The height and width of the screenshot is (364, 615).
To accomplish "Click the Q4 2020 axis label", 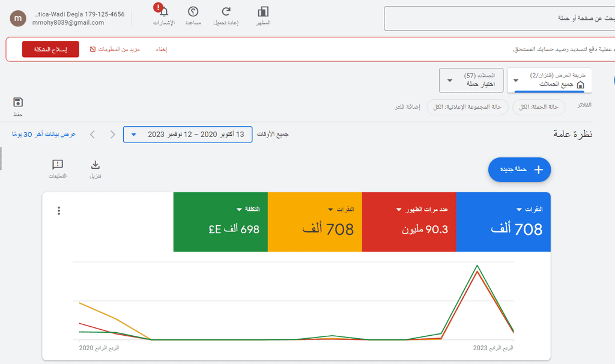I will click(99, 348).
